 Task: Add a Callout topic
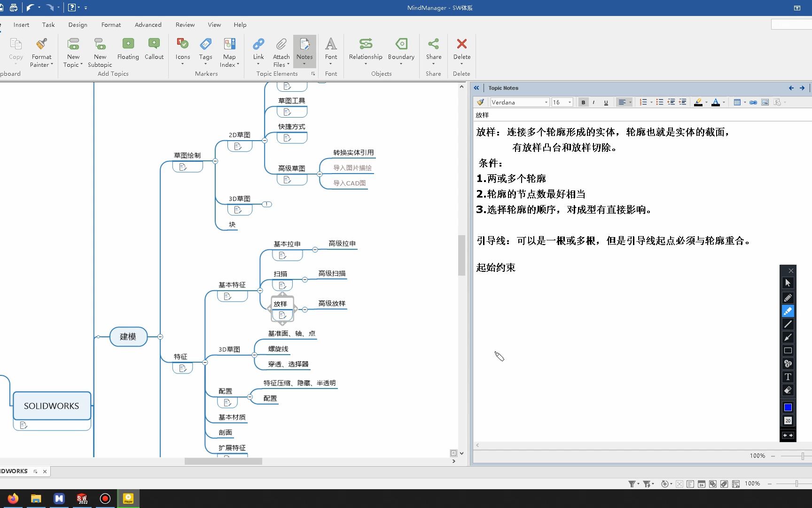point(154,49)
